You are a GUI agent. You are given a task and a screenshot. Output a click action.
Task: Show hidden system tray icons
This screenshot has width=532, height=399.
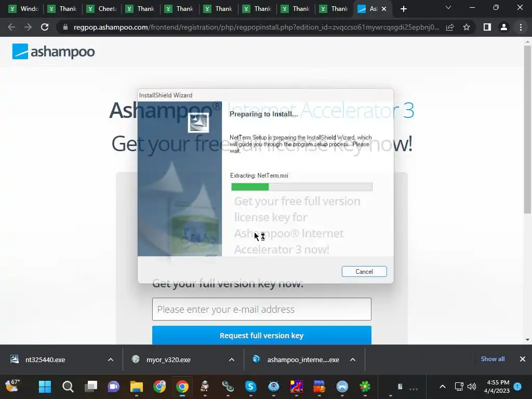pos(443,387)
